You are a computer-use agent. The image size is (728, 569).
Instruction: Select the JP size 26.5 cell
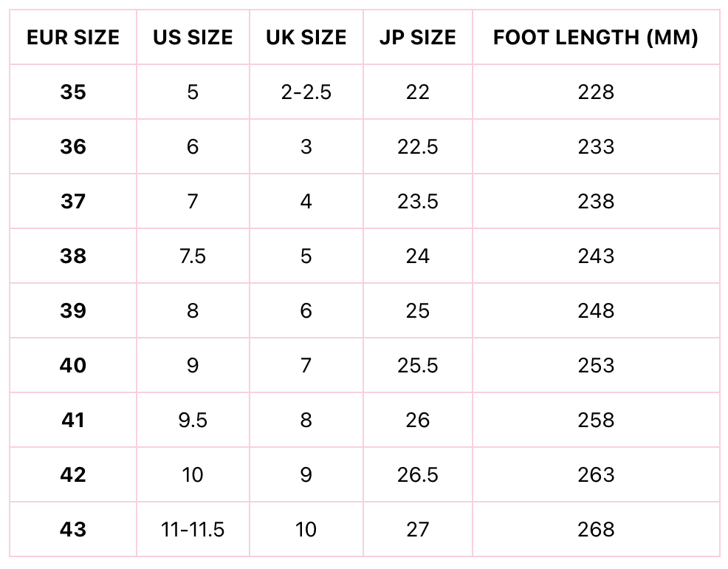[417, 475]
